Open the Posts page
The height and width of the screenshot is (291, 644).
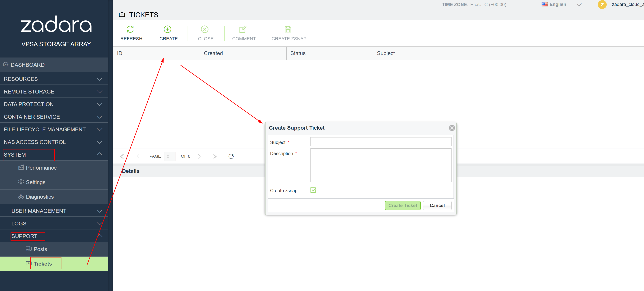[x=54, y=249]
